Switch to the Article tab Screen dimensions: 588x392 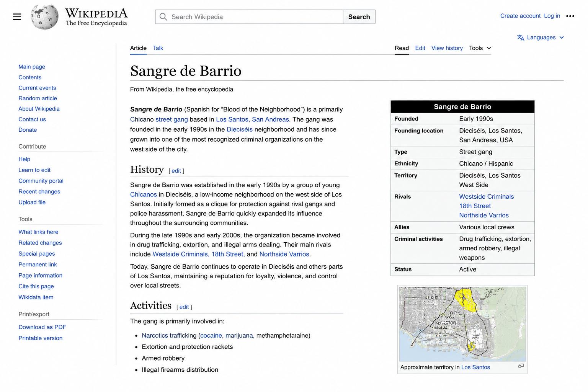pos(138,48)
